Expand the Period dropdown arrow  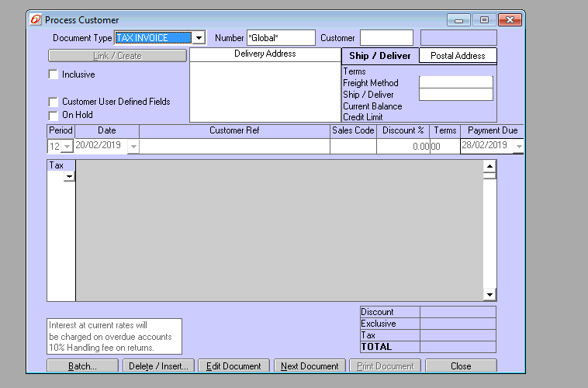coord(67,146)
